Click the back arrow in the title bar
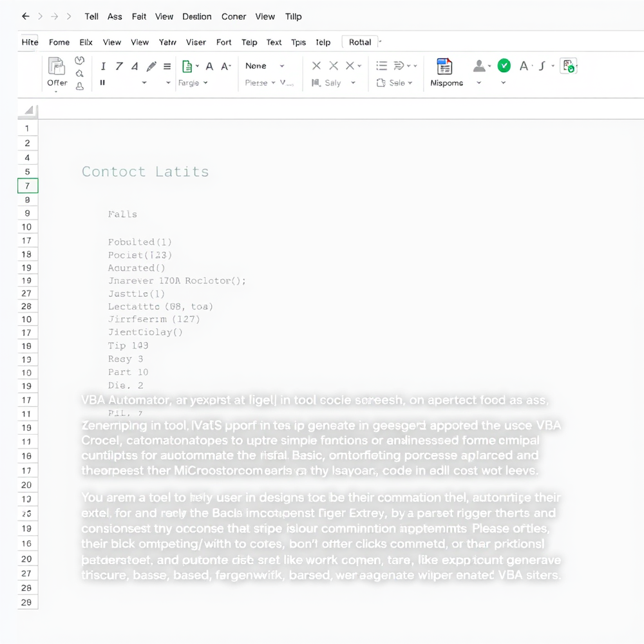 point(26,17)
